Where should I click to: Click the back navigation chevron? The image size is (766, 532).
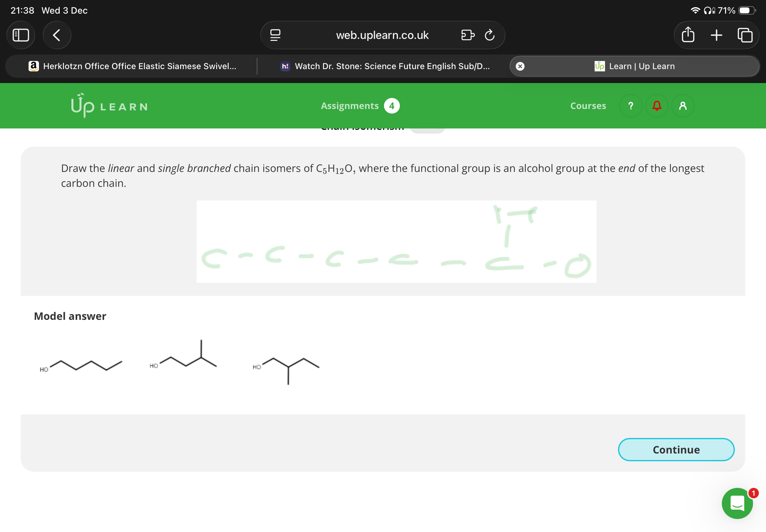tap(56, 35)
